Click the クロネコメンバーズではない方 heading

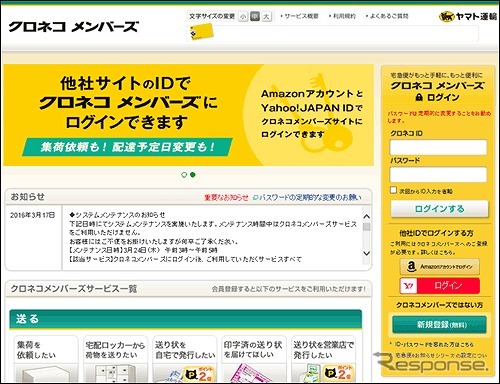click(439, 305)
